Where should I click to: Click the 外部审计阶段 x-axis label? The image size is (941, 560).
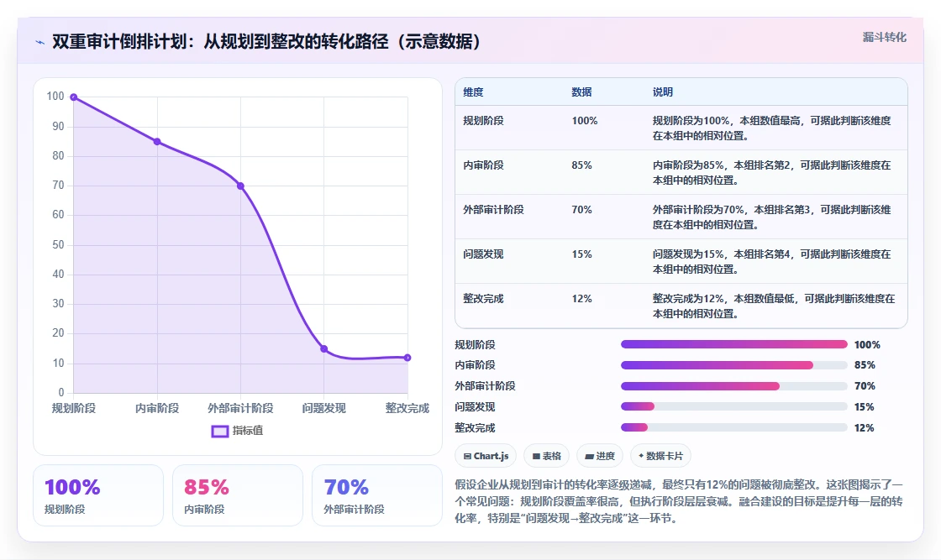coord(240,408)
